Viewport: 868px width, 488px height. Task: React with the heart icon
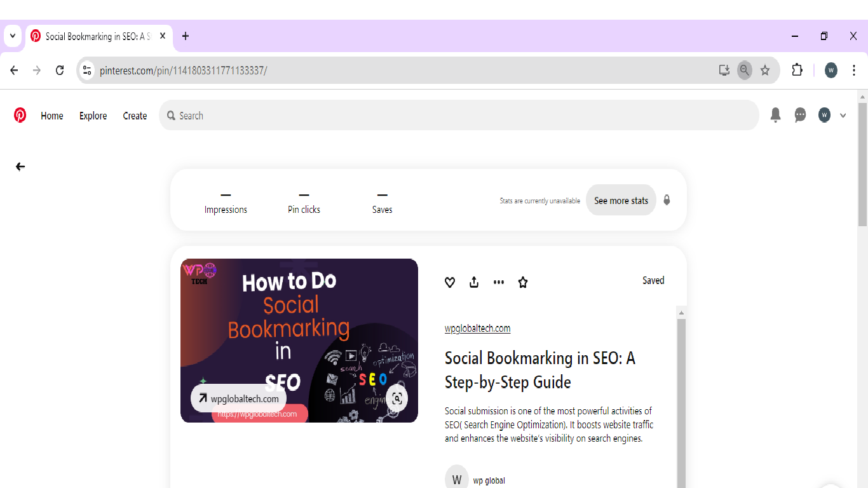pyautogui.click(x=450, y=282)
